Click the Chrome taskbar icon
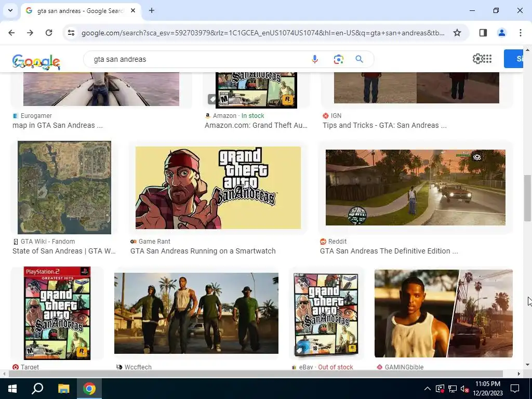Screen dimensions: 532x399 (89, 389)
